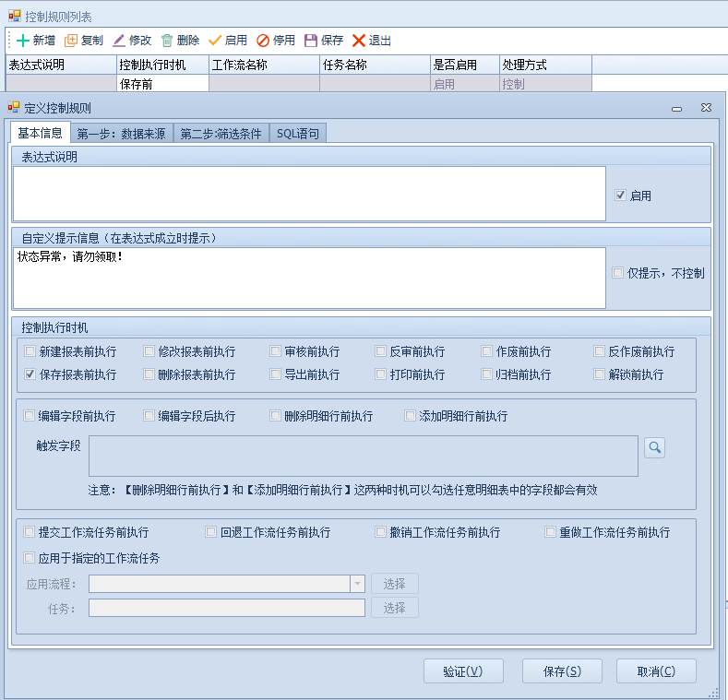Open the SQL语句 tab
The width and height of the screenshot is (728, 700).
point(298,134)
